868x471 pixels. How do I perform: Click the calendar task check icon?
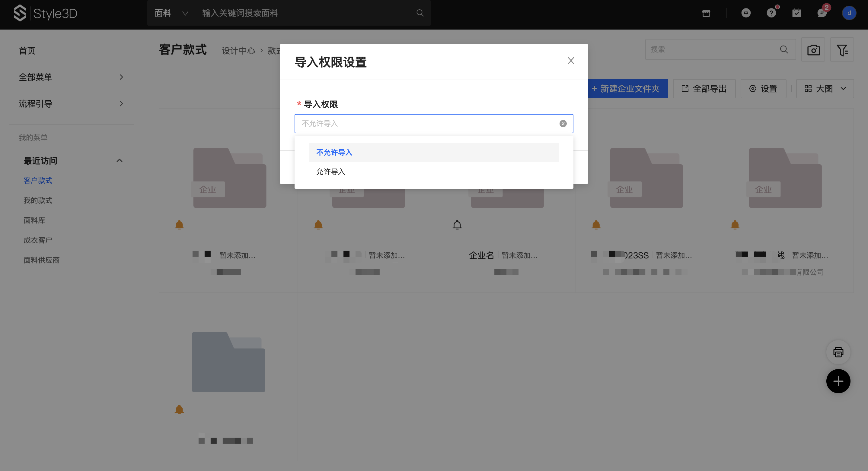796,13
